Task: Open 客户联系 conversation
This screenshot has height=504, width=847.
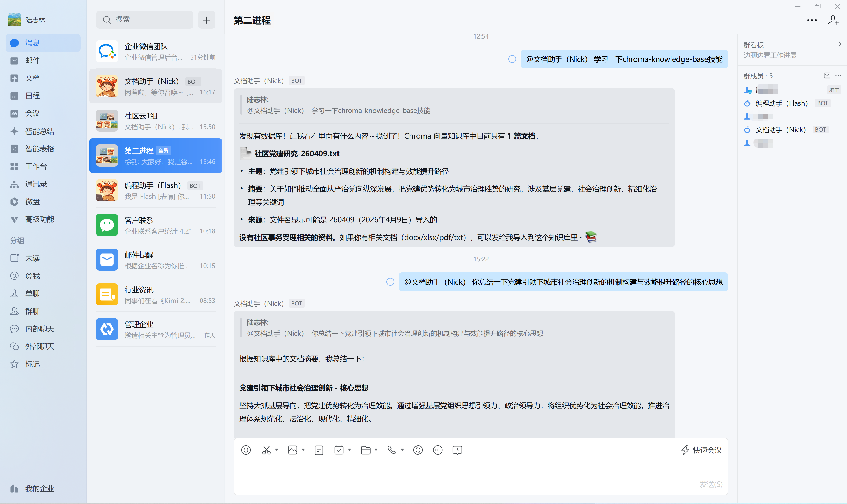Action: pyautogui.click(x=156, y=225)
